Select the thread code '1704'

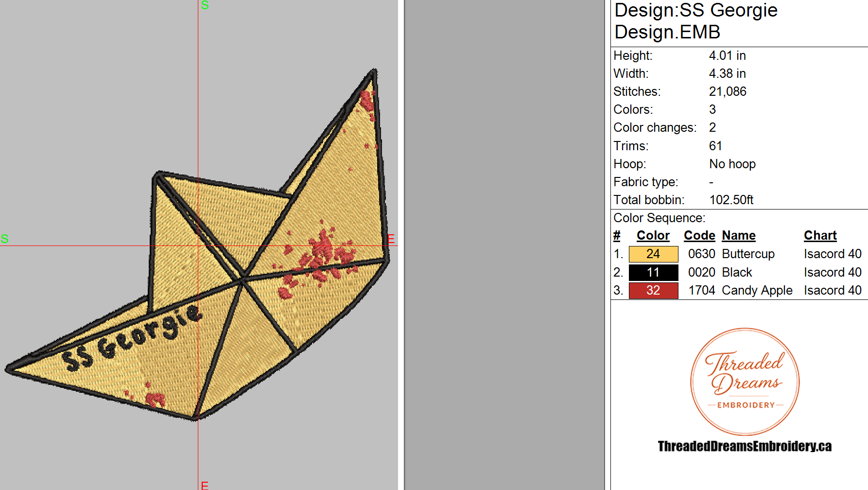702,290
